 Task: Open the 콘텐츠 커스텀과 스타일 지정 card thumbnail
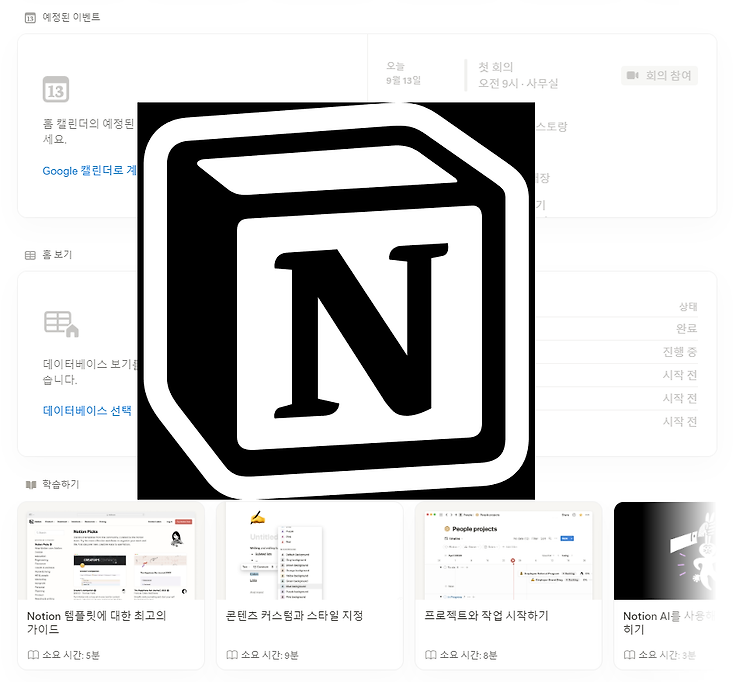point(309,551)
